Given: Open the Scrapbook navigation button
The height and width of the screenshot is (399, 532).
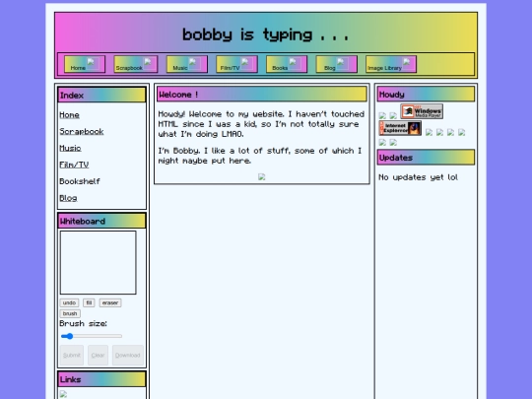Looking at the screenshot, I should click(x=136, y=64).
